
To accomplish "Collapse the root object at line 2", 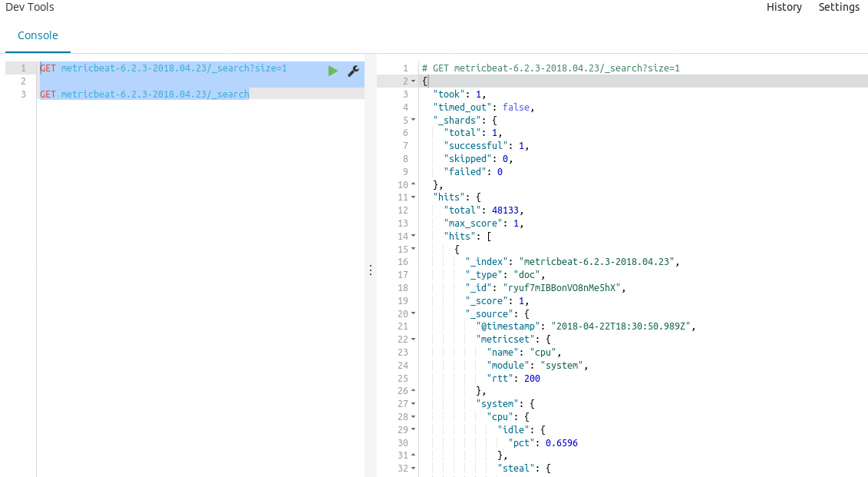I will pos(413,81).
